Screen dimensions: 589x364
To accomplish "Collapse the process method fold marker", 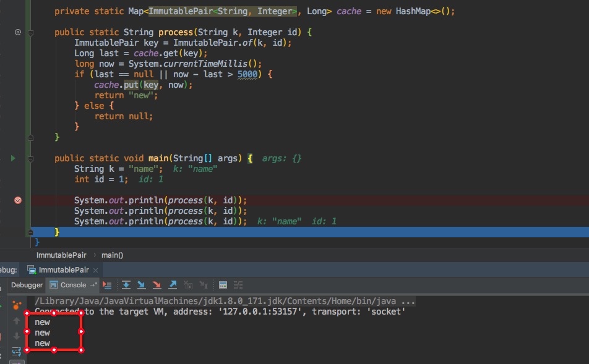I will click(x=30, y=32).
